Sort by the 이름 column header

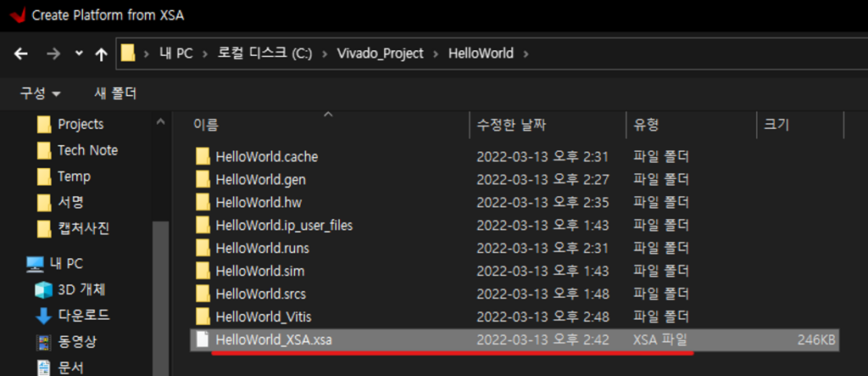pos(206,125)
